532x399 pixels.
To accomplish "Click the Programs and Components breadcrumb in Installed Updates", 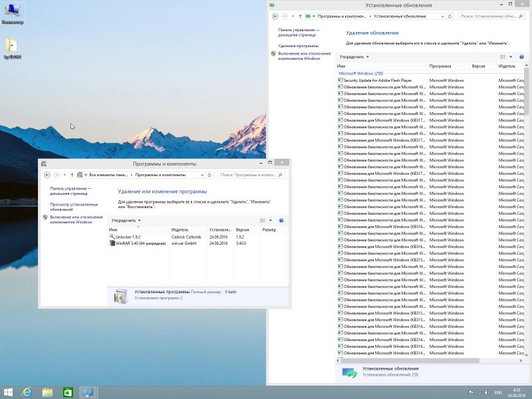I will click(342, 16).
